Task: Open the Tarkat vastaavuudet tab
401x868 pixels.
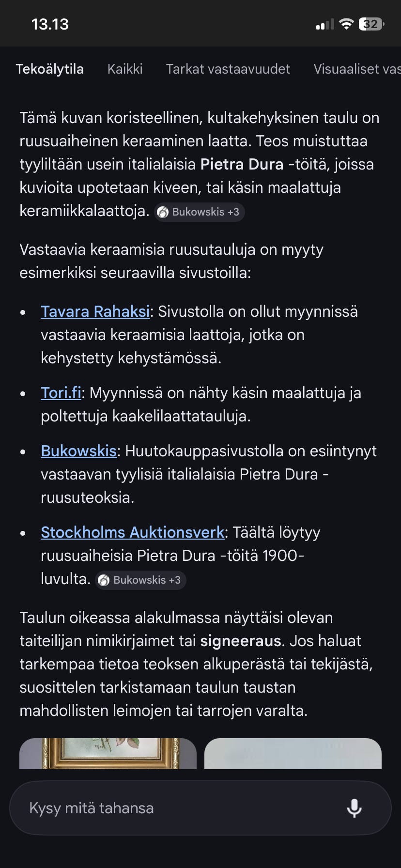Action: pyautogui.click(x=228, y=69)
